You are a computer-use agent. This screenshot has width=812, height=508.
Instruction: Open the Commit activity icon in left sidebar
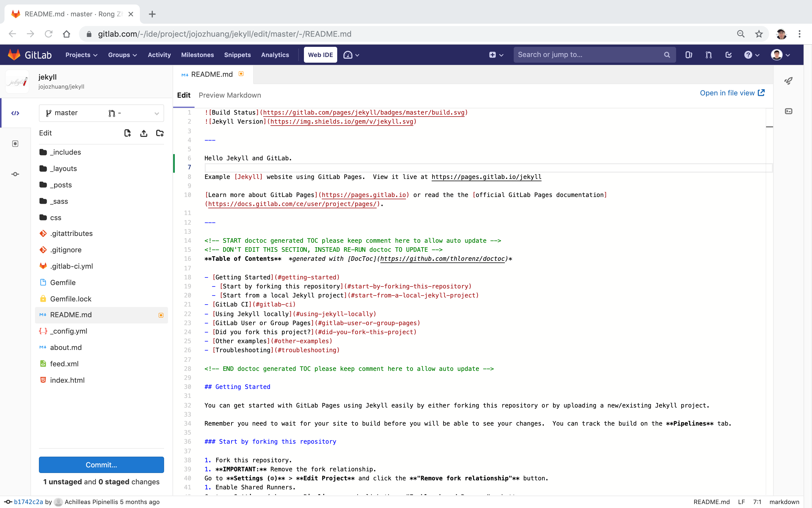[x=15, y=174]
